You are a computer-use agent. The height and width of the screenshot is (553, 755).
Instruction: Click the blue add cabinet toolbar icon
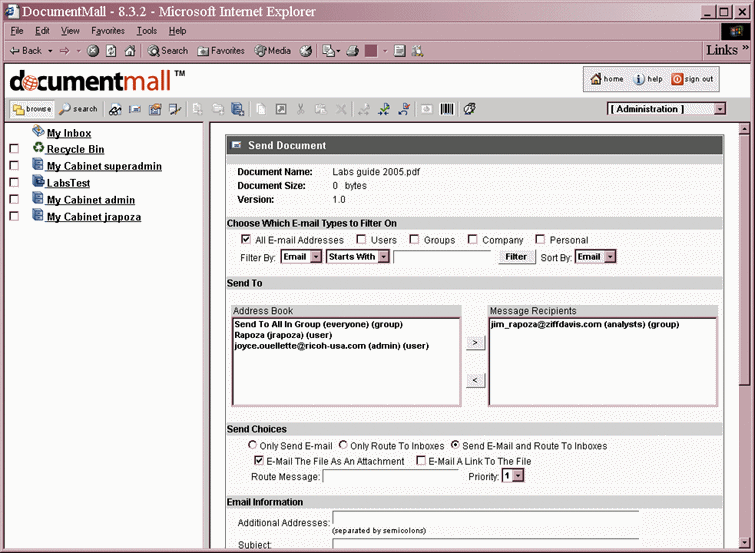click(238, 109)
